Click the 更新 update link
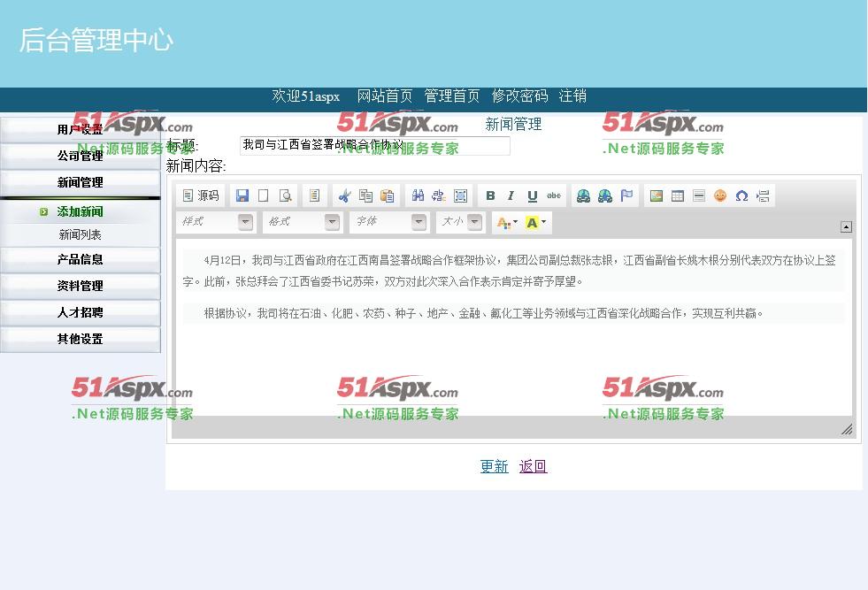868x590 pixels. tap(494, 466)
